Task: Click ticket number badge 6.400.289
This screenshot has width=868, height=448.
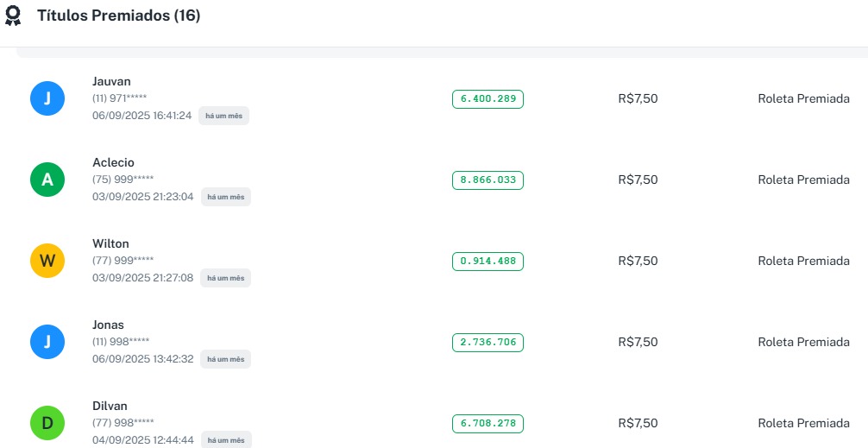Action: coord(487,99)
